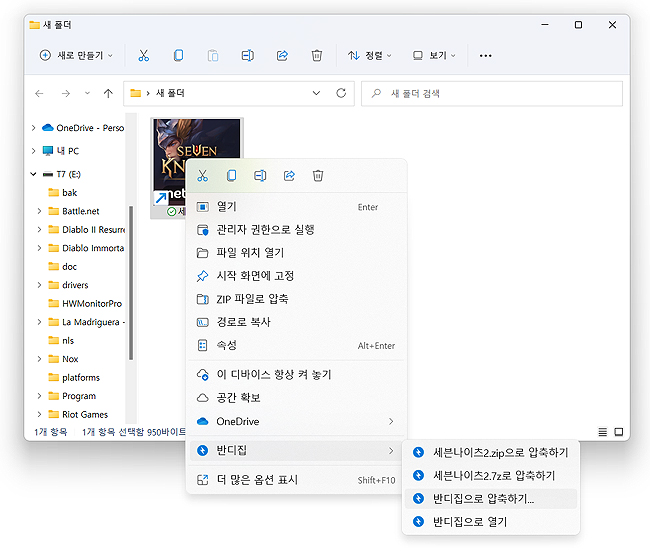Image resolution: width=650 pixels, height=551 pixels.
Task: Refresh the 새 폴더 folder view
Action: (x=341, y=93)
